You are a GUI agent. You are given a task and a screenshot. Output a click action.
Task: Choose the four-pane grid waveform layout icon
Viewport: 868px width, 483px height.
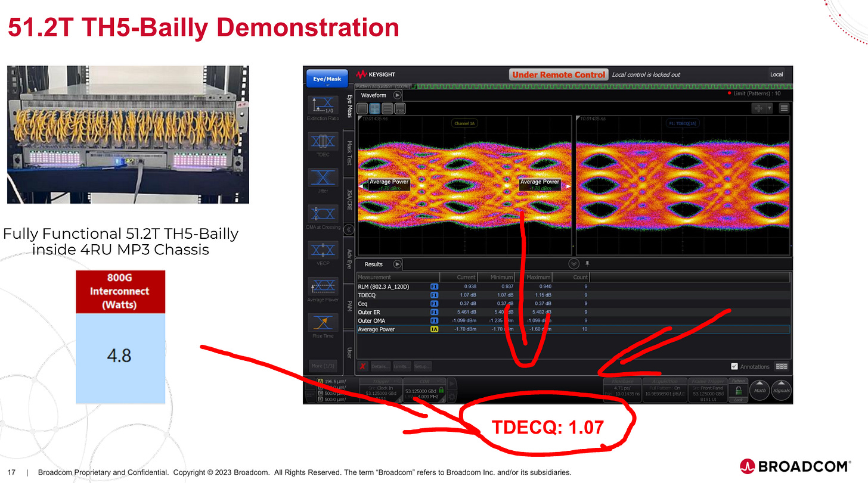[x=375, y=108]
